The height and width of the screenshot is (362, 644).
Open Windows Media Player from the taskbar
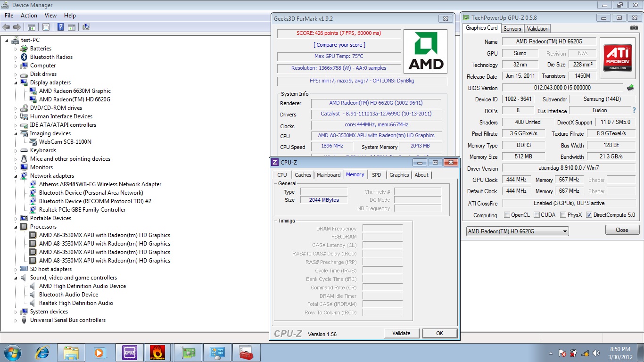click(99, 352)
